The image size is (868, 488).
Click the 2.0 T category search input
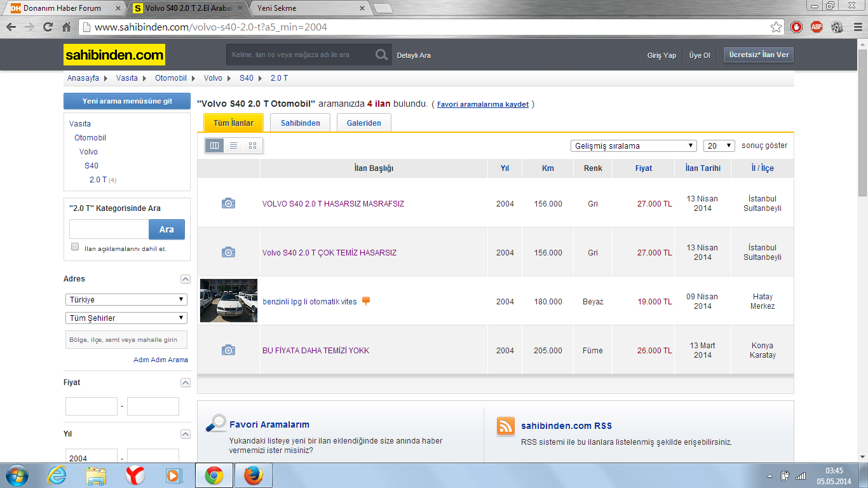[x=109, y=229]
